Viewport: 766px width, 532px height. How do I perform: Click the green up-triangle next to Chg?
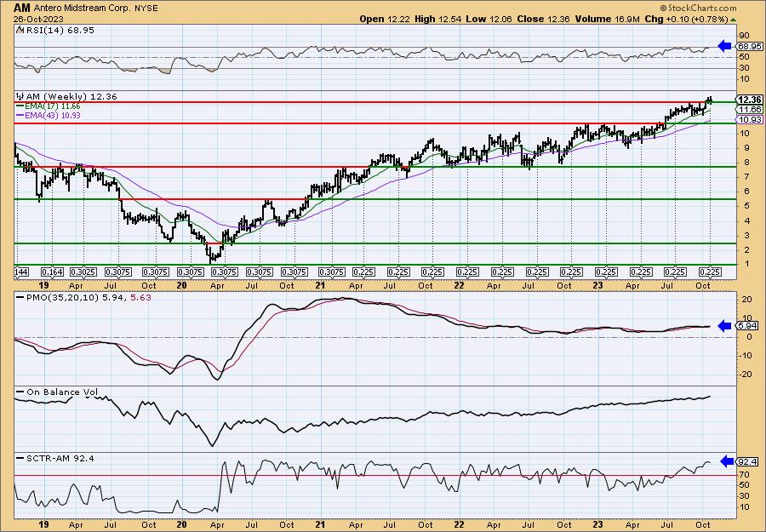point(734,20)
